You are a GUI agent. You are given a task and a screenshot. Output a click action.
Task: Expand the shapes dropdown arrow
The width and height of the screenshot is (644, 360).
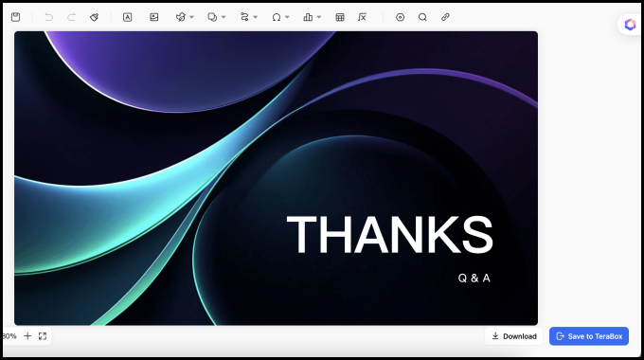[224, 17]
